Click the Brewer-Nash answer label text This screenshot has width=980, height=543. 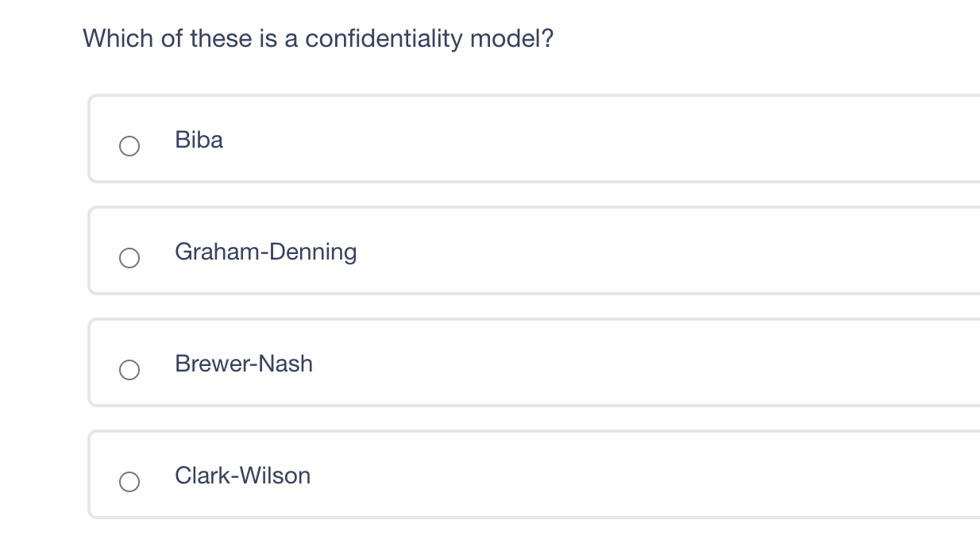(243, 364)
